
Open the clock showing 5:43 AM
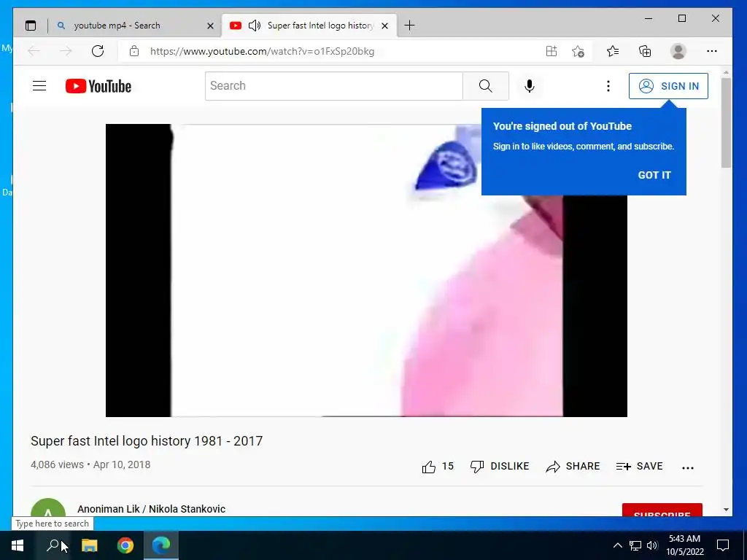tap(684, 545)
